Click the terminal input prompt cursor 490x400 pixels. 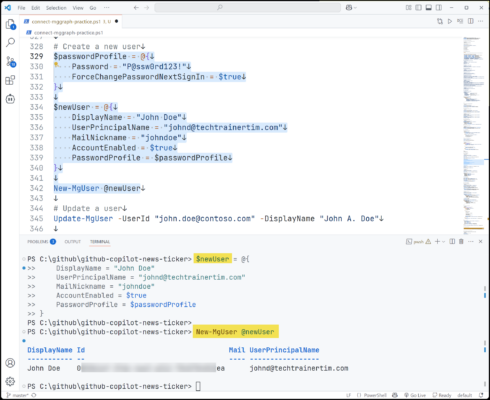point(198,386)
